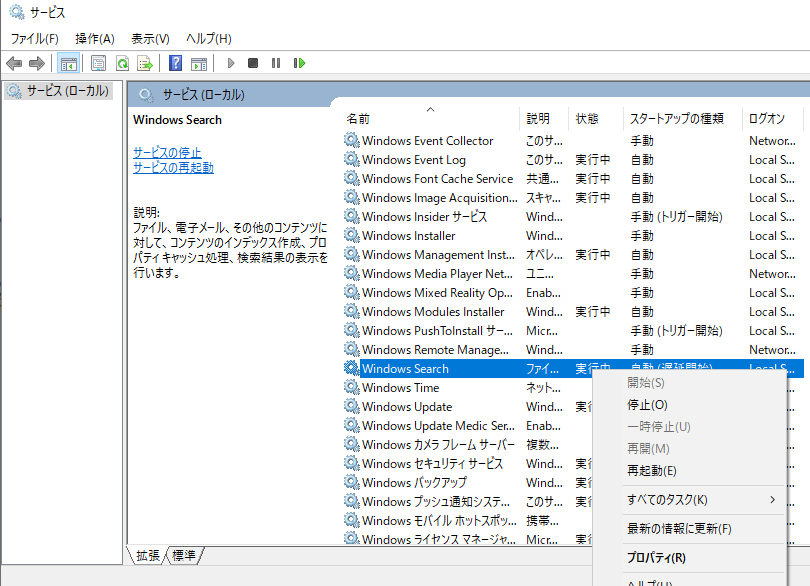
Task: Click the サービス title bar gear icon
Action: [x=17, y=12]
